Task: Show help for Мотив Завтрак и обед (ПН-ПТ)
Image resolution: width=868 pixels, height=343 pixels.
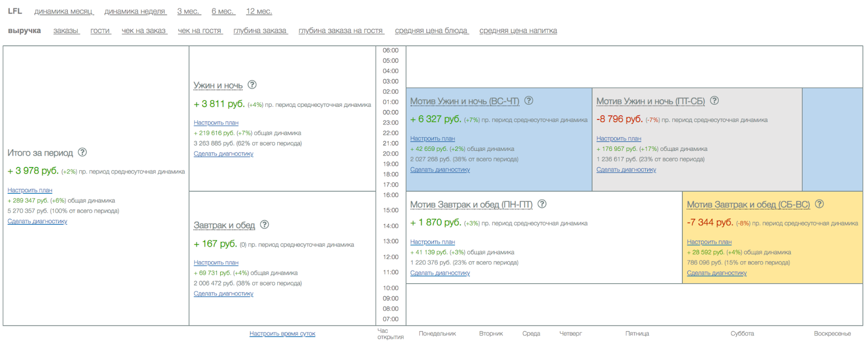Action: click(x=542, y=204)
